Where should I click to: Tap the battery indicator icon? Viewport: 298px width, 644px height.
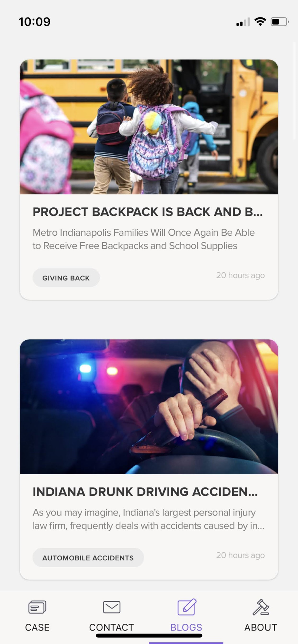280,22
